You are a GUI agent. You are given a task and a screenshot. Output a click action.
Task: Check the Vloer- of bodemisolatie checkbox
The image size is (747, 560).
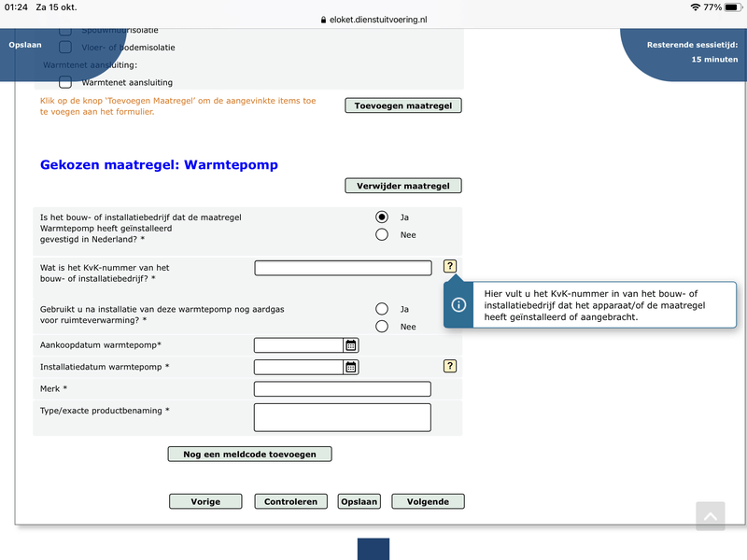point(65,48)
